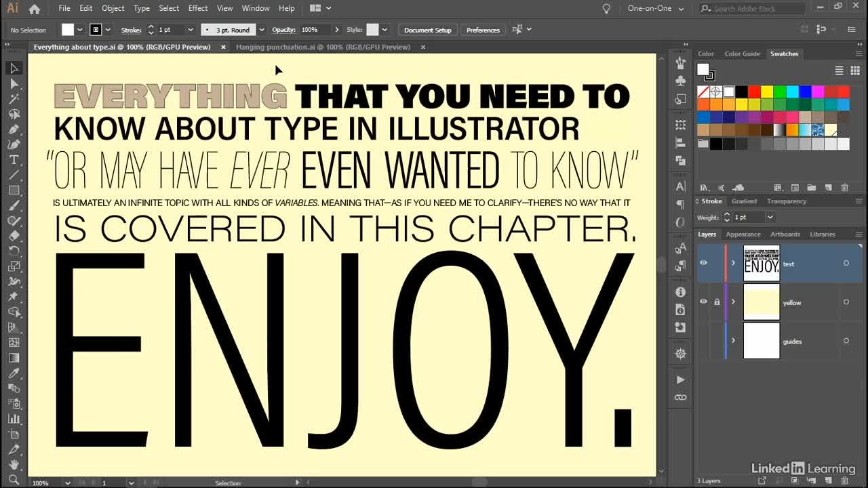
Task: Open the Style dropdown in control bar
Action: pyautogui.click(x=384, y=30)
